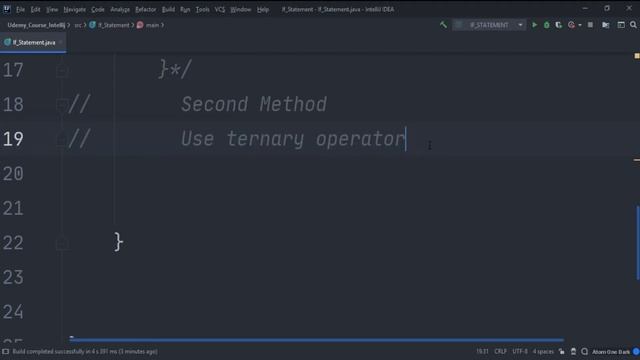The height and width of the screenshot is (360, 640).
Task: Click the vertical scrollbar thumb in editor
Action: pos(638,243)
